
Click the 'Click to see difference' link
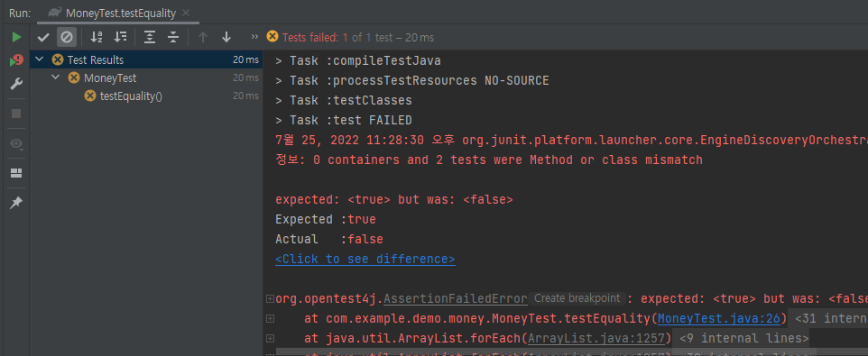[365, 259]
